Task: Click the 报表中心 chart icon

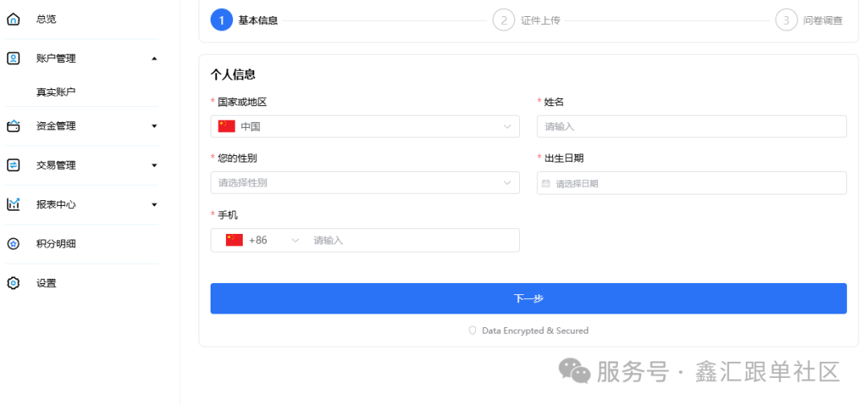Action: (14, 204)
